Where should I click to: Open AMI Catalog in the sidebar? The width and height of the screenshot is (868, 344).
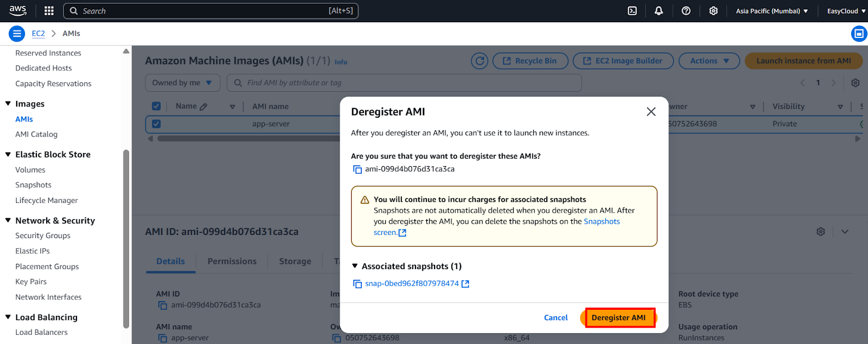36,135
